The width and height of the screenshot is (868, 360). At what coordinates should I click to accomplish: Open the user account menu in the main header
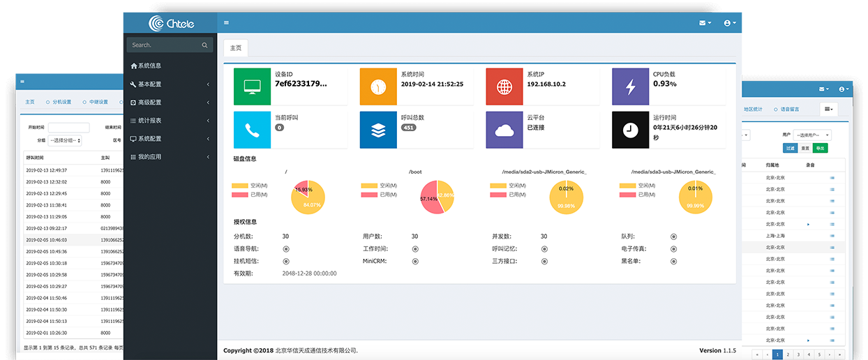click(730, 23)
